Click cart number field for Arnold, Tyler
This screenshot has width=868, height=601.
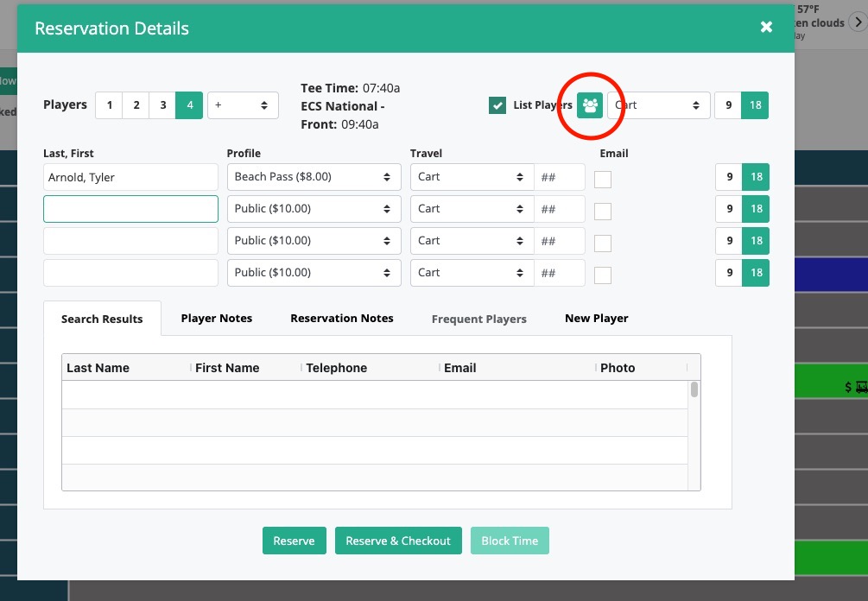(559, 177)
